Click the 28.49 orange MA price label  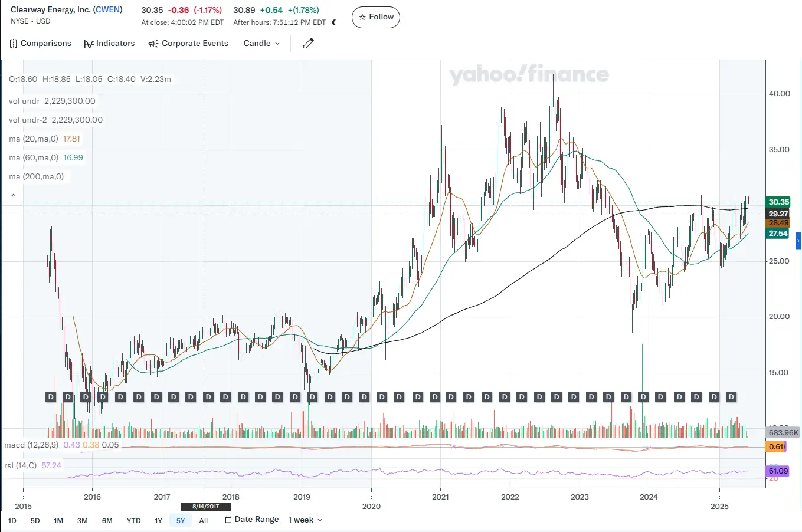pos(778,223)
